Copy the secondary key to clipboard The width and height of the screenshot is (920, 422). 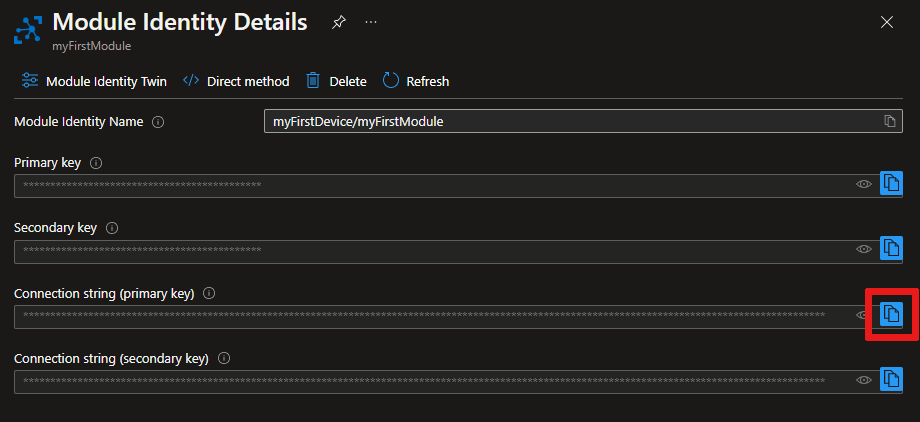point(891,249)
